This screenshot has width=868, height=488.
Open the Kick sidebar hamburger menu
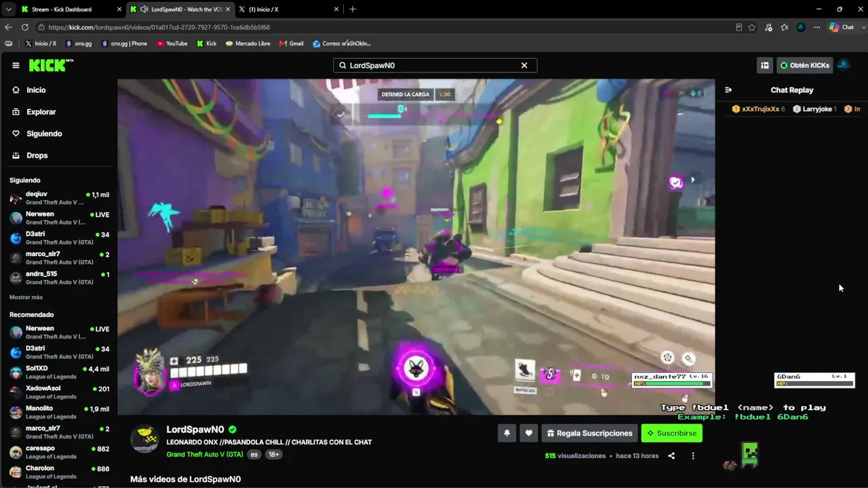pos(16,66)
